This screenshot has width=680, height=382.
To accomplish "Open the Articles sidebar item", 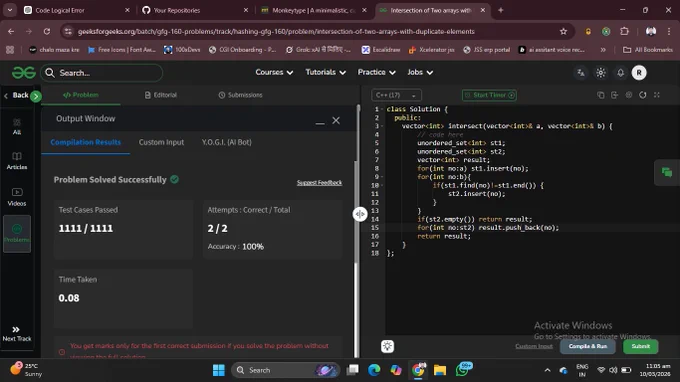I will [16, 160].
